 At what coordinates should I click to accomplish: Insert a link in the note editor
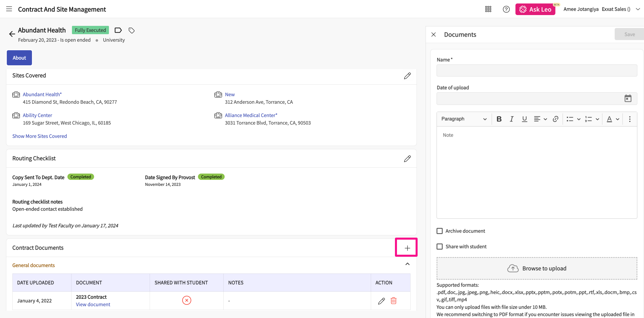coord(555,119)
